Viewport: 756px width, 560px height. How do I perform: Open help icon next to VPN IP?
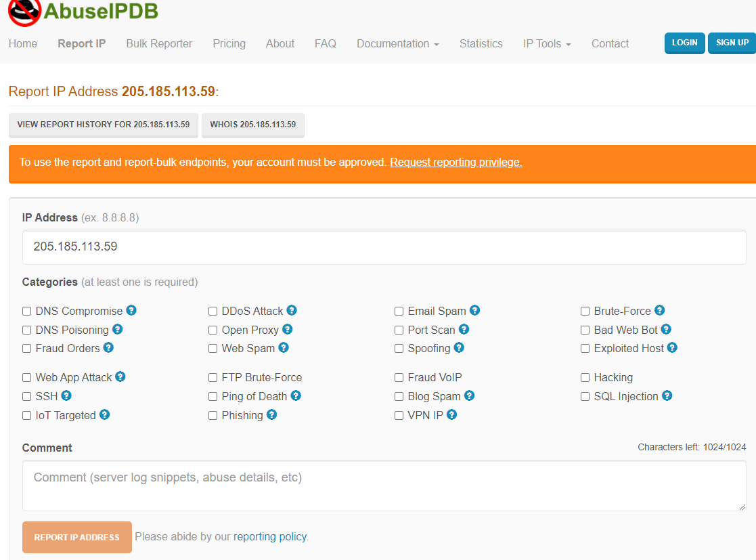(451, 414)
